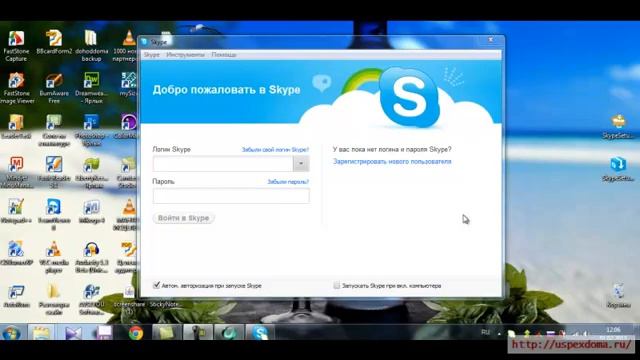Click the purple floppy disk taskbar icon

pos(104,333)
